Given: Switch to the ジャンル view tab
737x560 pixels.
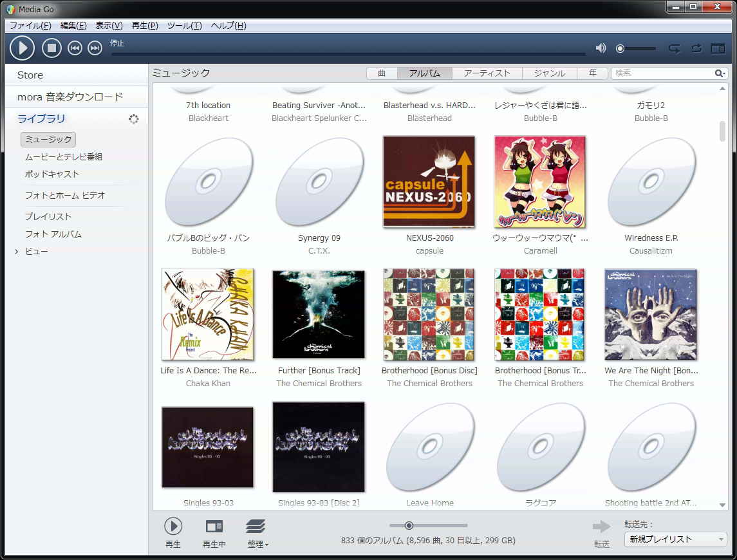Looking at the screenshot, I should [x=550, y=73].
